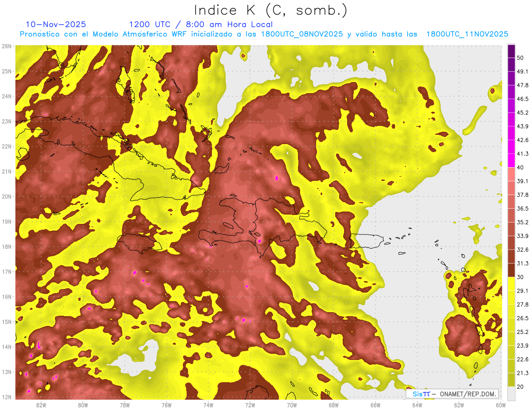532x411 pixels.
Task: Click the 16N latitude label
Action: tap(6, 297)
